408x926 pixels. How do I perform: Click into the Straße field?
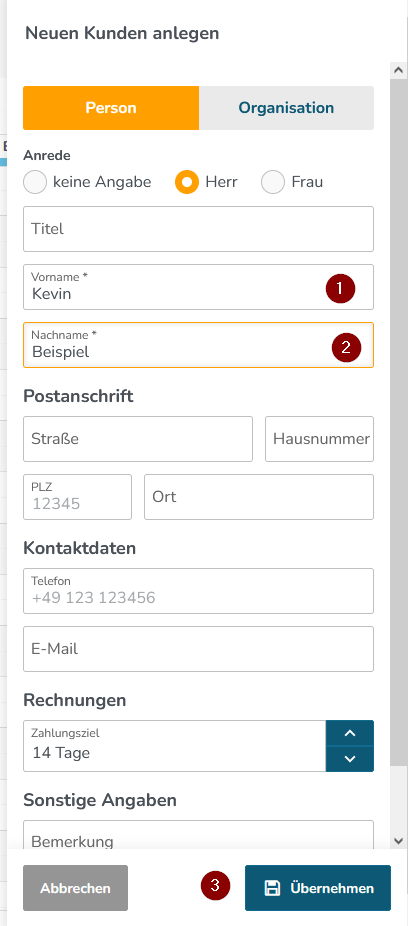(138, 439)
